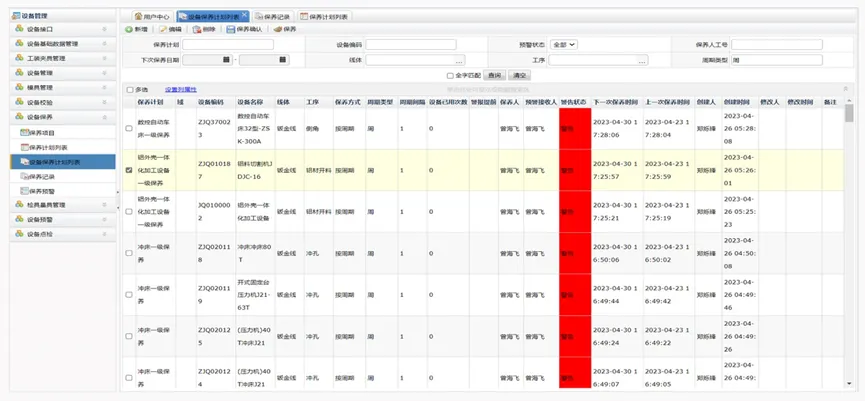865x401 pixels.
Task: Click the cell "2023-04-23 16:50:02"
Action: point(669,253)
